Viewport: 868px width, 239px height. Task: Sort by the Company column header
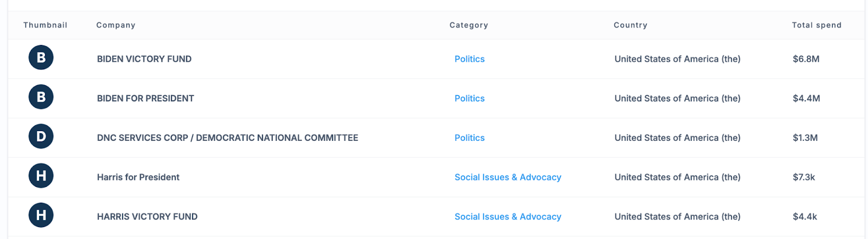[x=116, y=25]
